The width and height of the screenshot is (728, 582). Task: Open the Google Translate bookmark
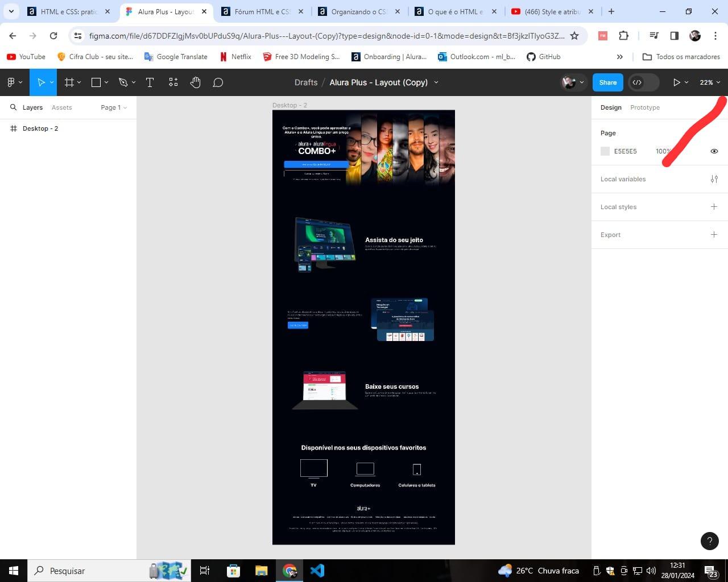tap(176, 57)
